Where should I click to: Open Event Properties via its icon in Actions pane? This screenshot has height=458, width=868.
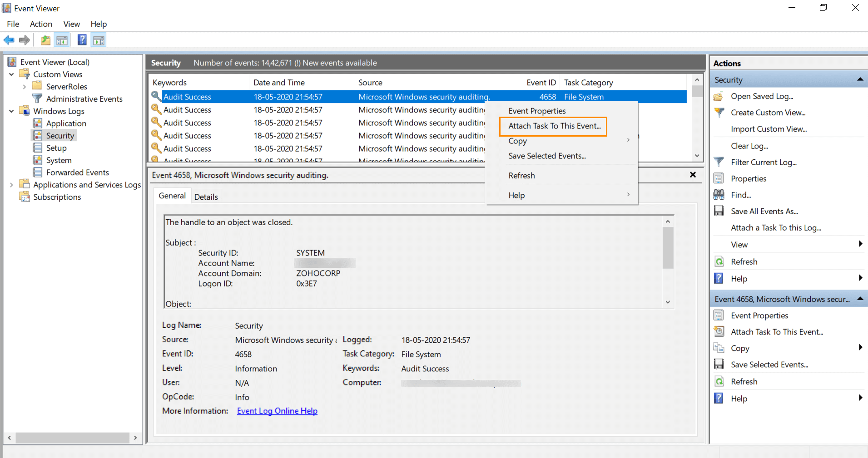pos(719,315)
